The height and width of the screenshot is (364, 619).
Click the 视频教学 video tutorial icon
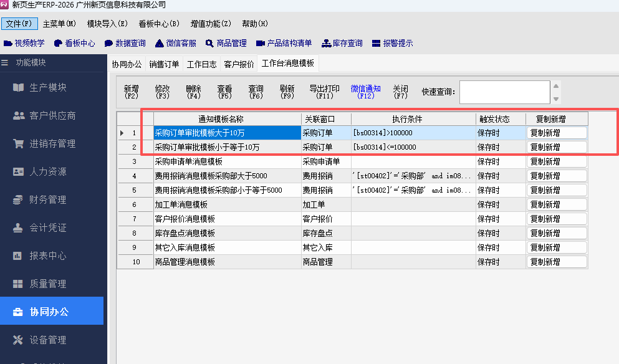(x=8, y=44)
